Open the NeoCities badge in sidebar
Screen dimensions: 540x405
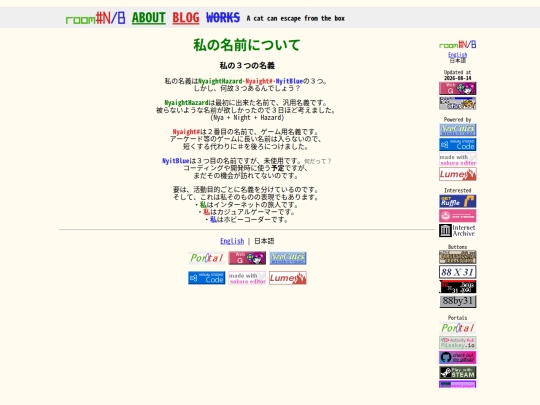[457, 130]
